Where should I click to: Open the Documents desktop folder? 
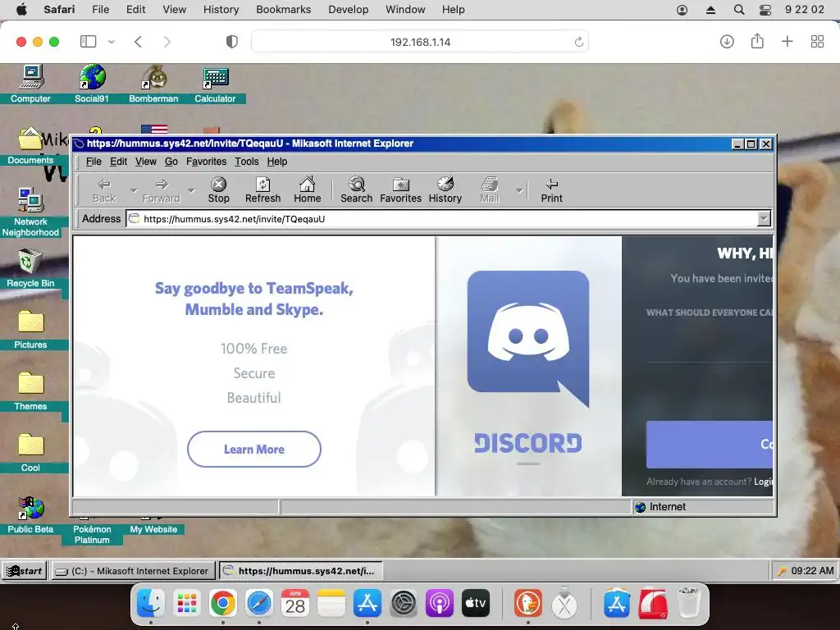[x=30, y=146]
